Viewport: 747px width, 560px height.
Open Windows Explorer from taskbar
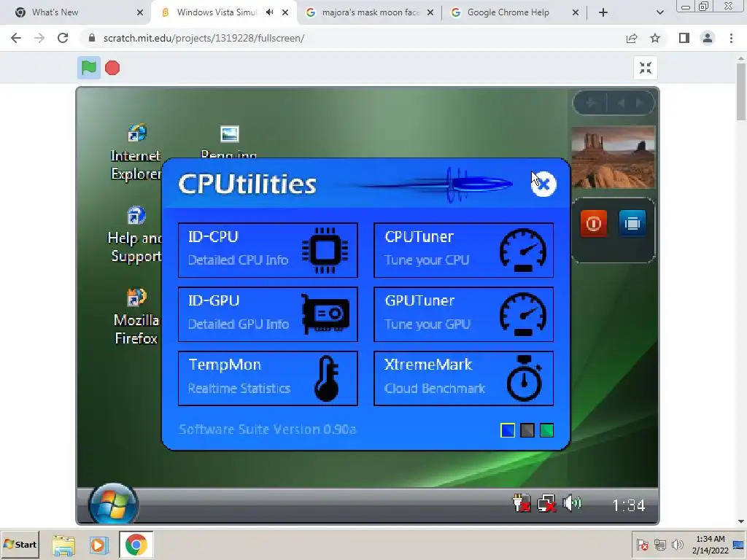63,545
